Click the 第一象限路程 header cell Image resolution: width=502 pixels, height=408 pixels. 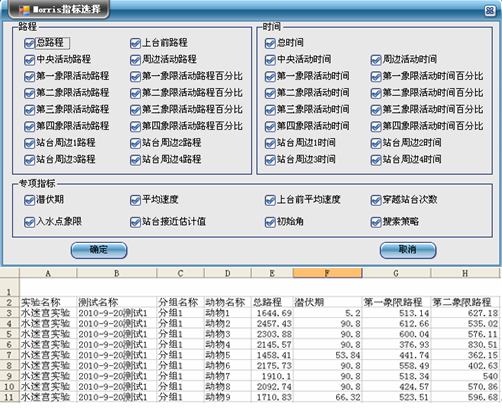pyautogui.click(x=396, y=302)
